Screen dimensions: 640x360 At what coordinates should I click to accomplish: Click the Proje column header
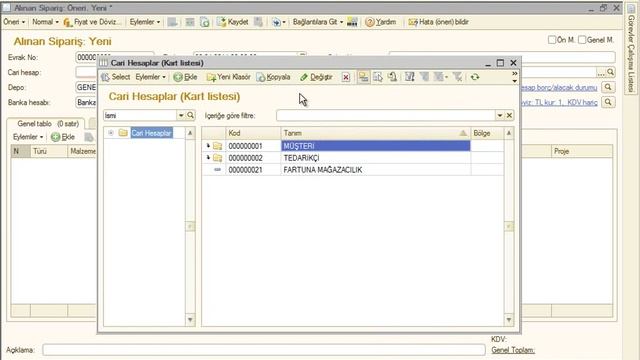pyautogui.click(x=581, y=151)
